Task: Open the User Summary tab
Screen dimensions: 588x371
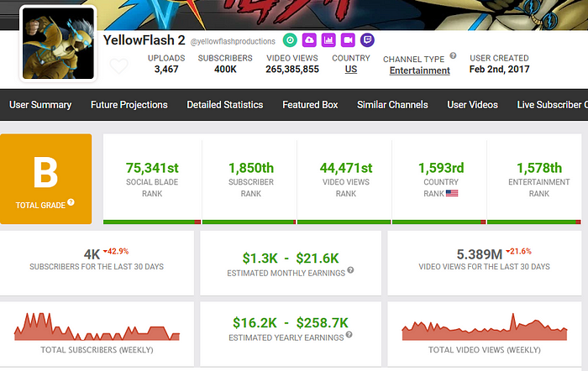Action: [x=40, y=105]
